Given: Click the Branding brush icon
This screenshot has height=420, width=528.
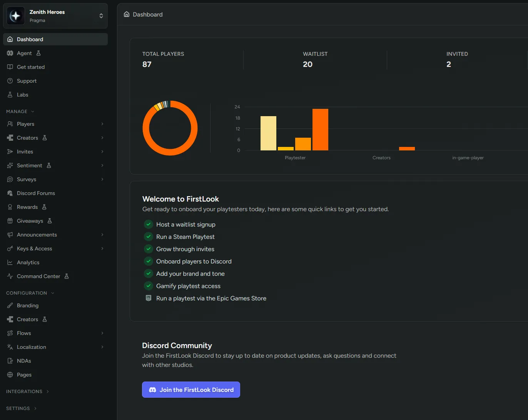Looking at the screenshot, I should point(10,305).
